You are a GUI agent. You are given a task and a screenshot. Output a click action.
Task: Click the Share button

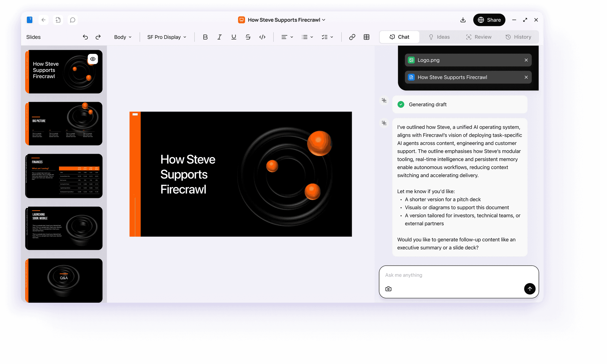(489, 20)
